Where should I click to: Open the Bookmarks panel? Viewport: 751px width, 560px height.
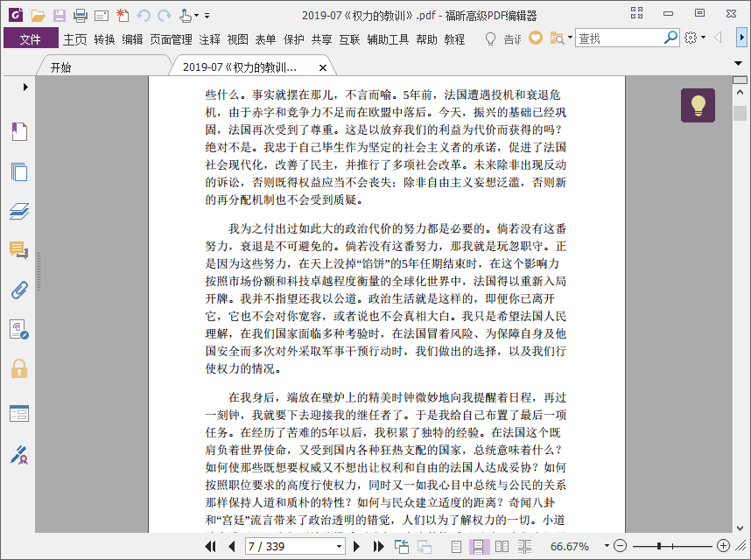[19, 131]
